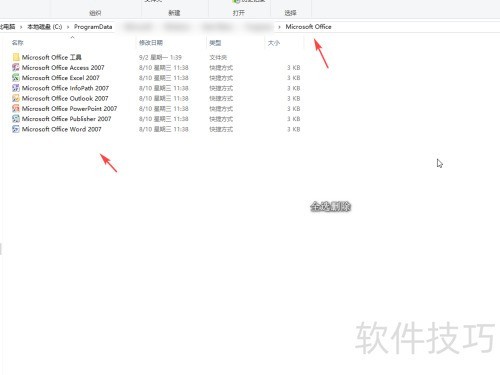Sort by 修改日期 column header
This screenshot has height=375, width=500.
(x=151, y=43)
